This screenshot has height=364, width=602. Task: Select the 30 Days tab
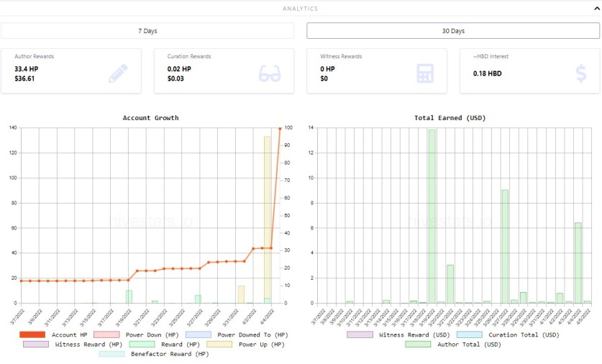tap(453, 31)
